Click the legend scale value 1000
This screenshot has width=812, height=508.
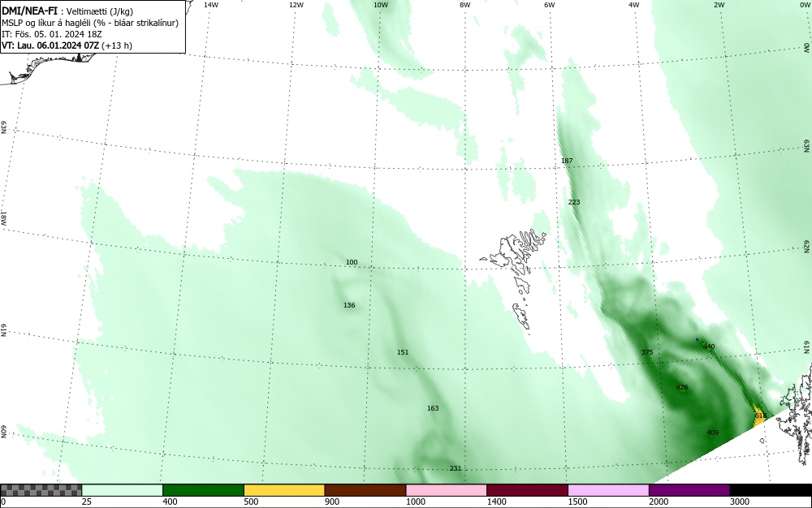pyautogui.click(x=415, y=502)
